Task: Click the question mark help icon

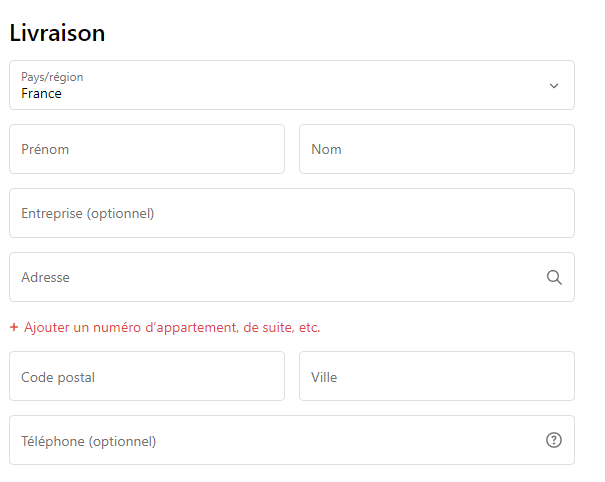Action: pos(554,440)
